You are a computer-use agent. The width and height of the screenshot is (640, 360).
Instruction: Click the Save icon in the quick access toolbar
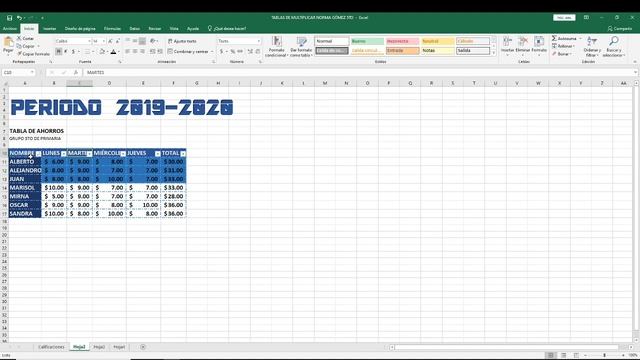9,18
